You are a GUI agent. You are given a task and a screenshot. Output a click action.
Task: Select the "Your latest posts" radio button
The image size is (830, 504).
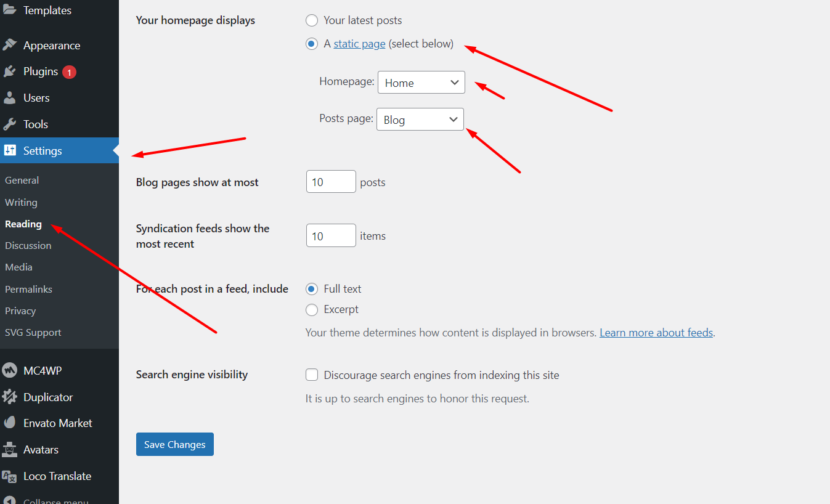pos(312,20)
